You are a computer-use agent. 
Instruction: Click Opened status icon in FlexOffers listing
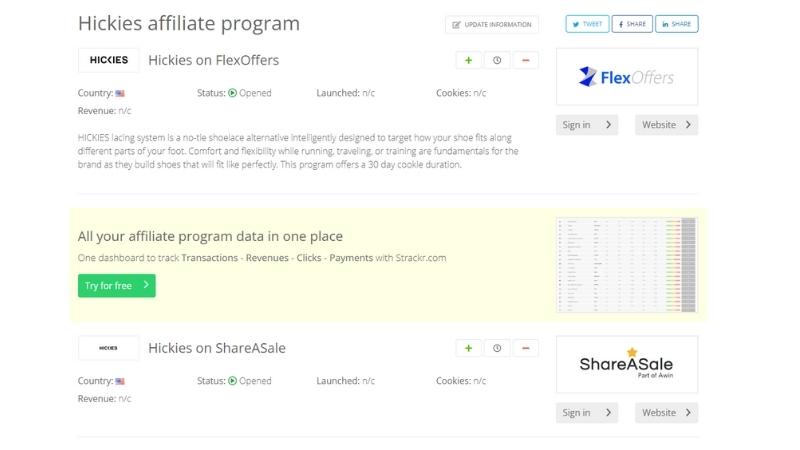pos(232,93)
